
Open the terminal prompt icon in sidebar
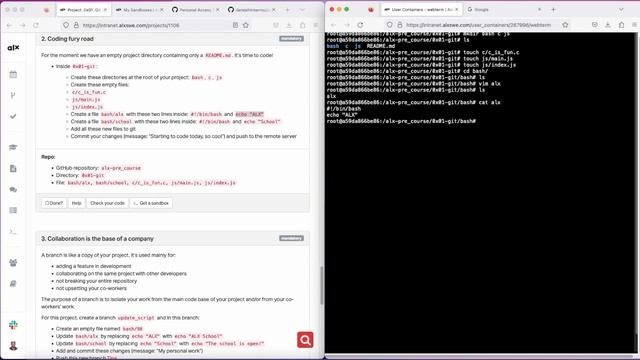tap(13, 231)
